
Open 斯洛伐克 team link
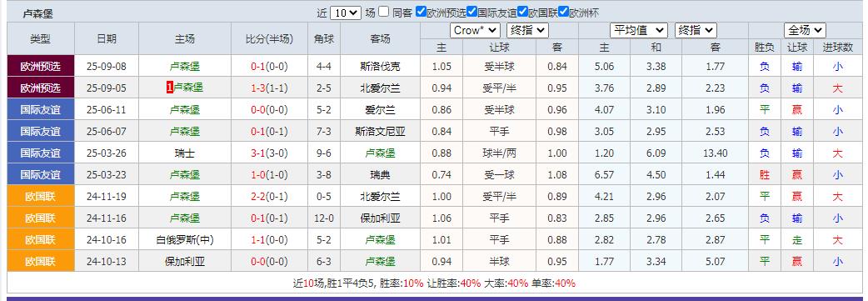click(380, 67)
